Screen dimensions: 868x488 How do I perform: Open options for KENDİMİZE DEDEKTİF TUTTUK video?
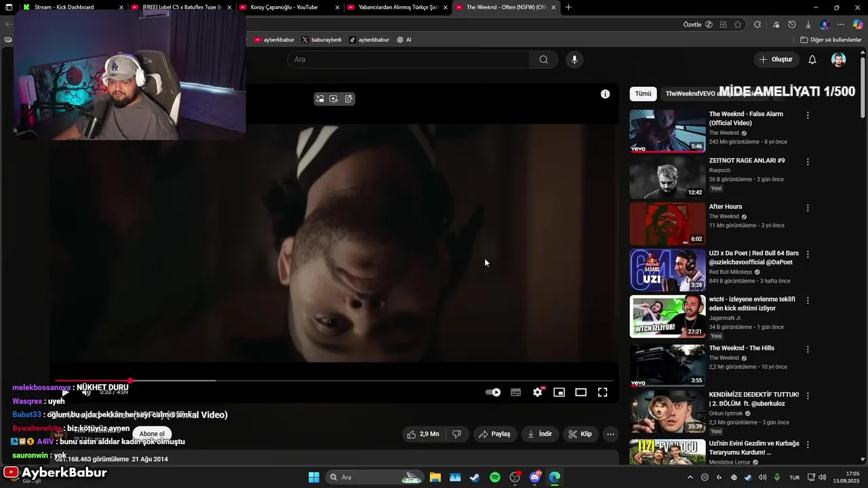click(x=808, y=395)
